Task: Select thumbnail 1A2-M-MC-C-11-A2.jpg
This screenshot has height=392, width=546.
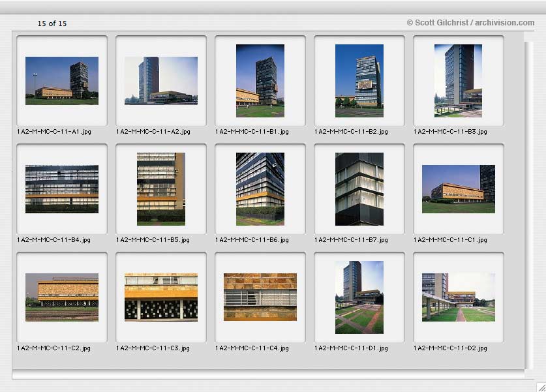Action: (161, 81)
